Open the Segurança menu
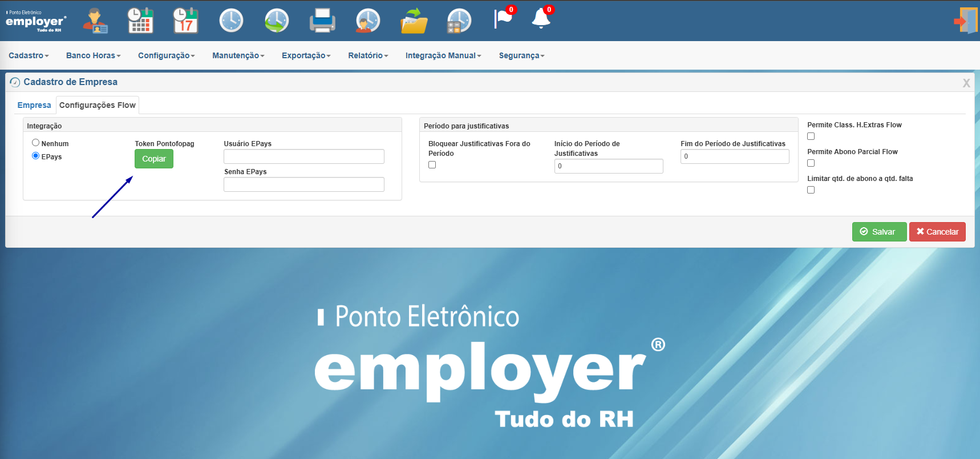The image size is (980, 459). coord(521,55)
